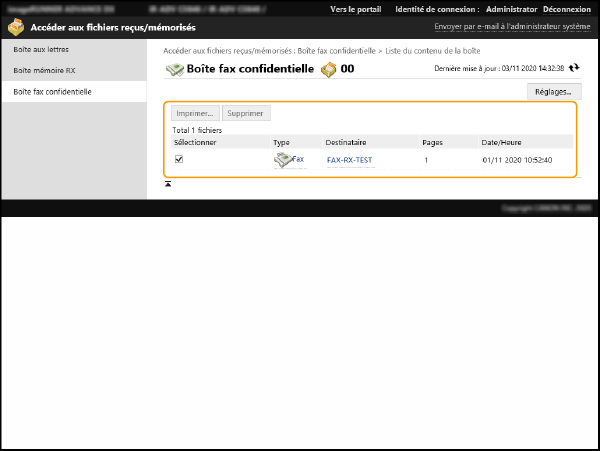Click the return-to-top arrow icon below the table
600x451 pixels.
click(x=168, y=184)
